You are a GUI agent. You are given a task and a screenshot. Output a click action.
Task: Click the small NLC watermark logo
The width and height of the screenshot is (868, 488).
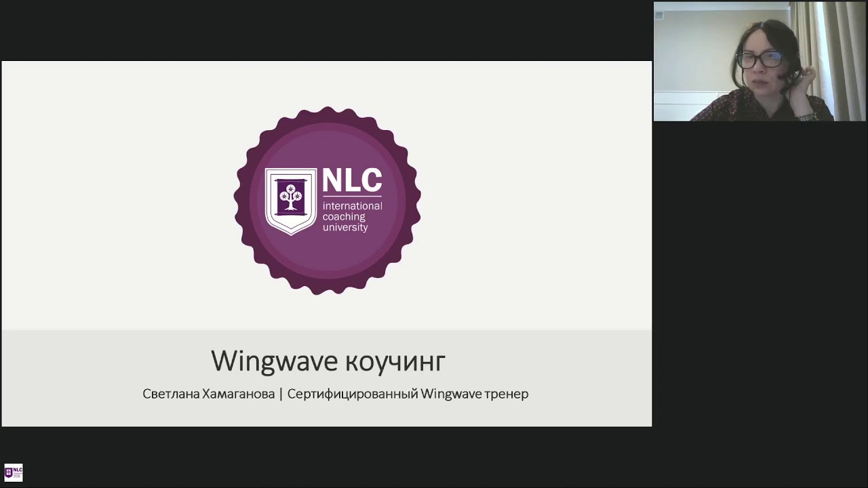tap(14, 472)
